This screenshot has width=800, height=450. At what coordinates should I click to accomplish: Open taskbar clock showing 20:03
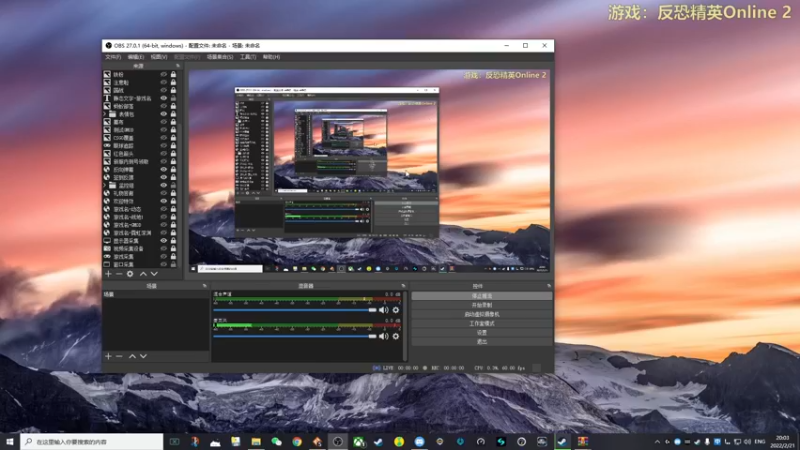(783, 441)
